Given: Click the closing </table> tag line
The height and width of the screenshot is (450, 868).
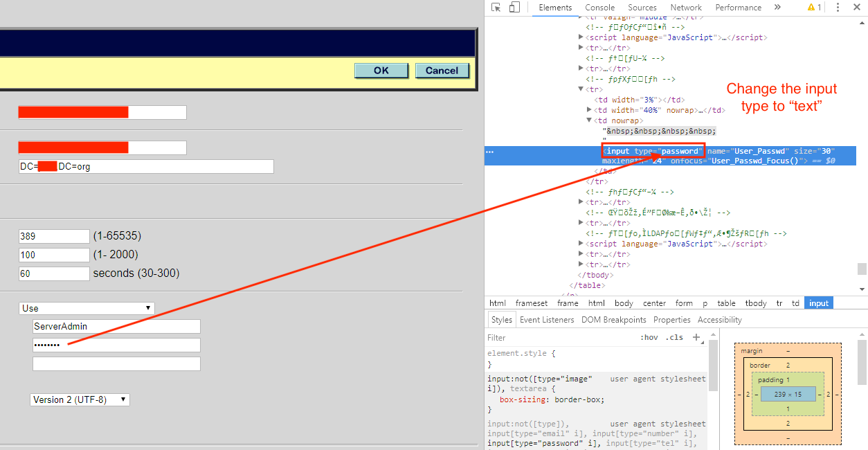Looking at the screenshot, I should point(586,285).
